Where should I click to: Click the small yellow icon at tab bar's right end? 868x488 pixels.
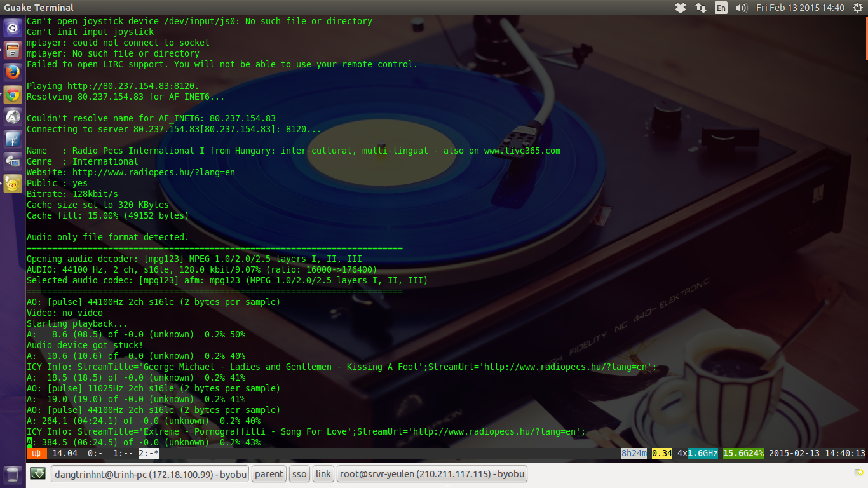859,472
